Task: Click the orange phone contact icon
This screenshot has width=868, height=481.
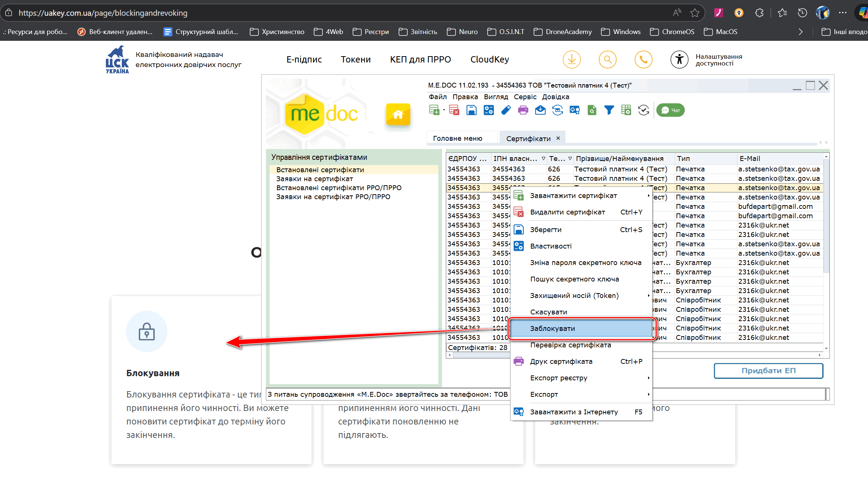Action: 643,60
